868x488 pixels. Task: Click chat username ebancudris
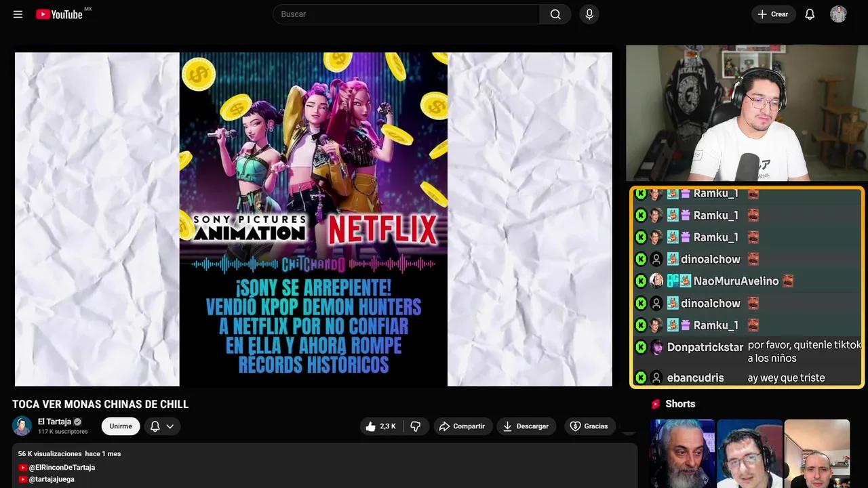point(695,378)
